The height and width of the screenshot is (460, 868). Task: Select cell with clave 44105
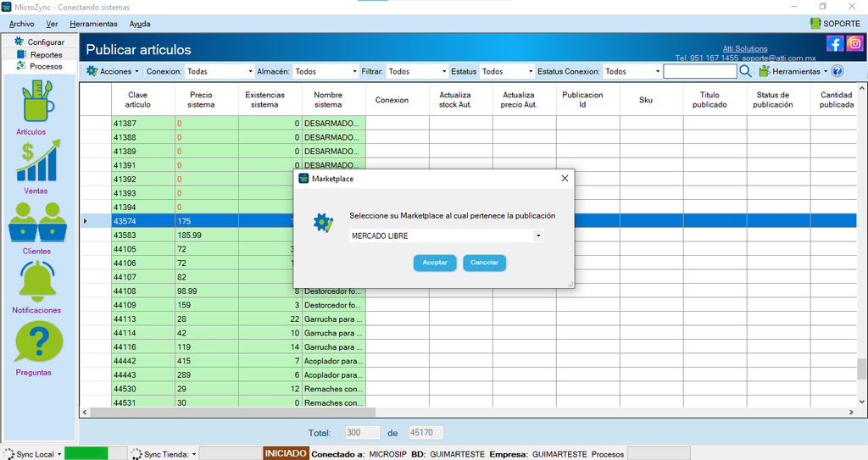tap(142, 249)
